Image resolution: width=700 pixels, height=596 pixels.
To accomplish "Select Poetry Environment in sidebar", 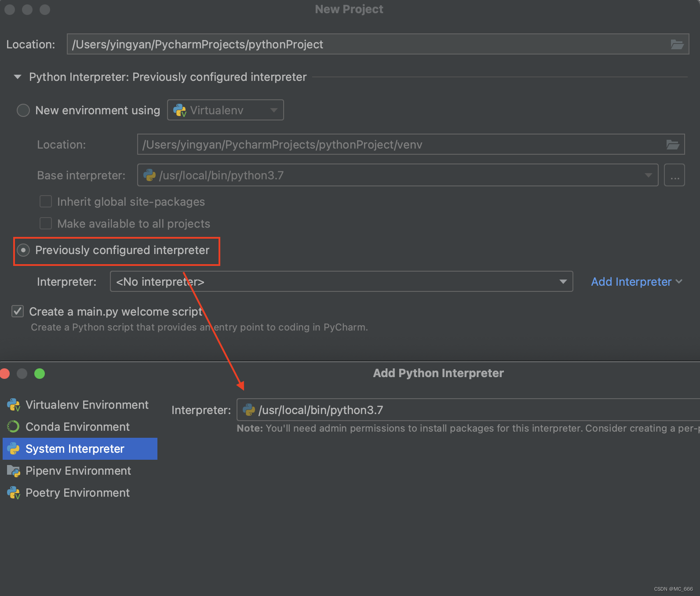I will pyautogui.click(x=80, y=493).
